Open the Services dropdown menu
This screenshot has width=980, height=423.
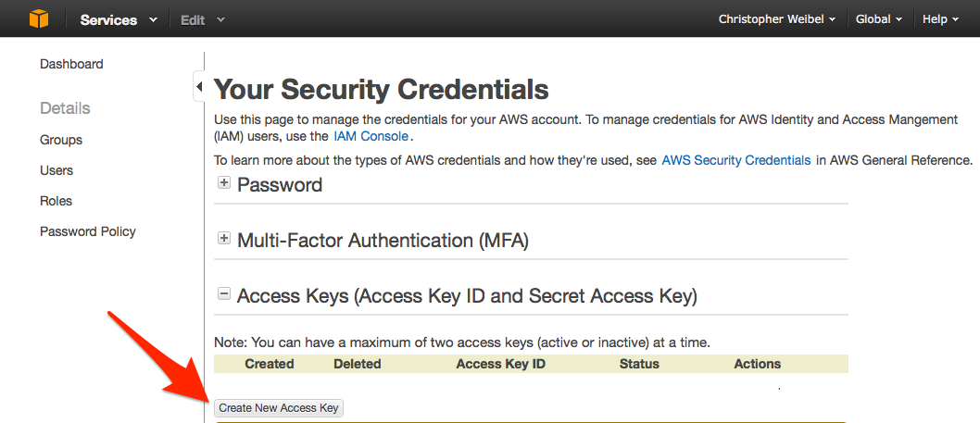119,19
